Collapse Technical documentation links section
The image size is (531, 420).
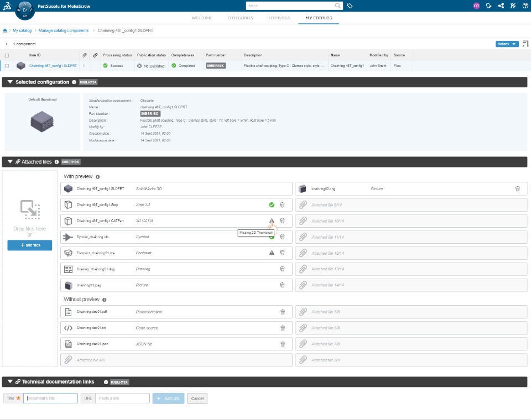coord(10,382)
